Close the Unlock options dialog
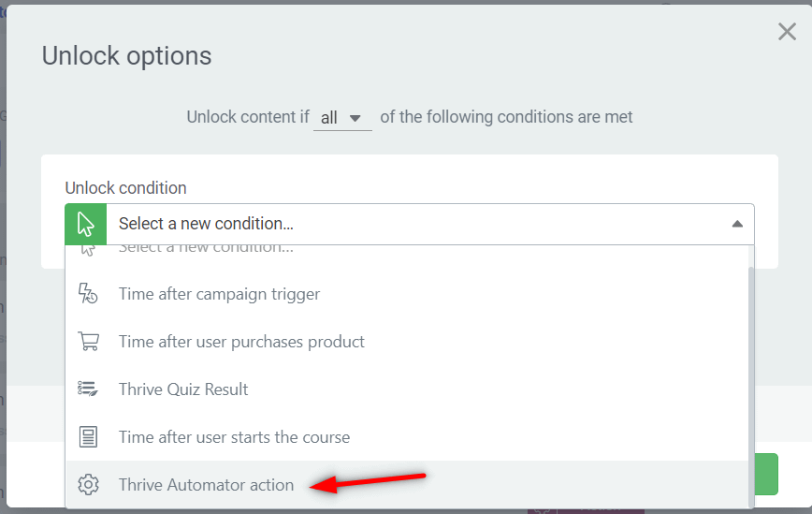Image resolution: width=812 pixels, height=514 pixels. [x=787, y=32]
